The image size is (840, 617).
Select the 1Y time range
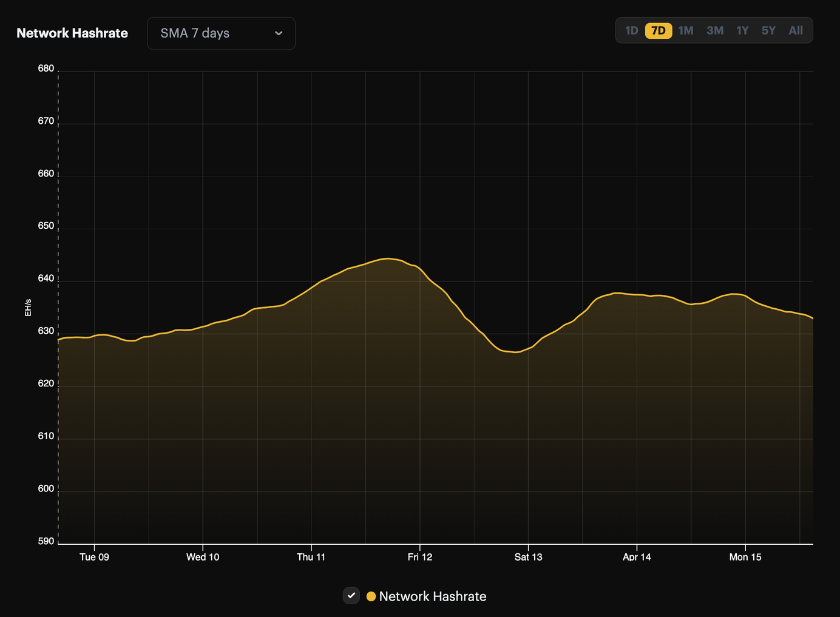point(742,30)
